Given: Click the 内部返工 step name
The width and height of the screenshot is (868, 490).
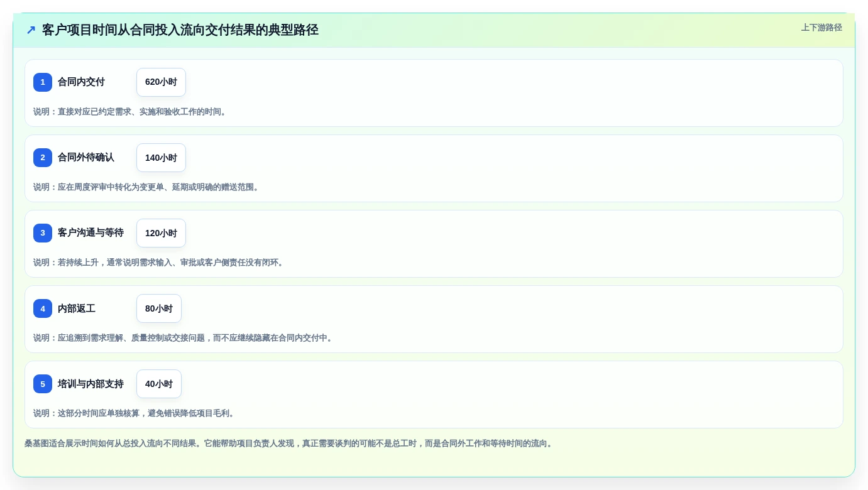Looking at the screenshot, I should coord(77,308).
